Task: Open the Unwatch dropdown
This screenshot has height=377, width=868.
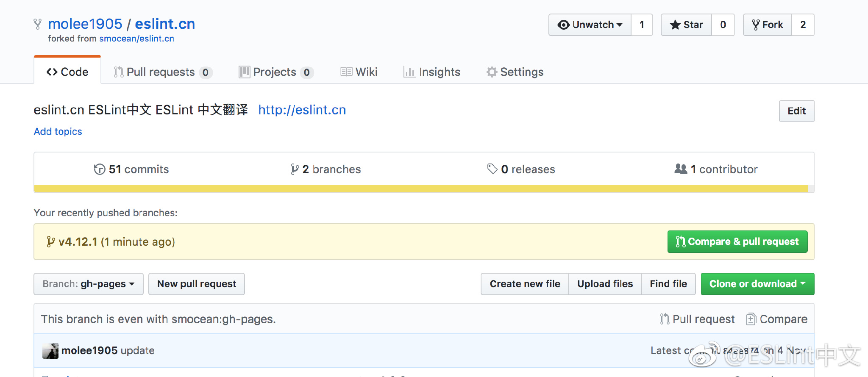Action: click(x=590, y=25)
